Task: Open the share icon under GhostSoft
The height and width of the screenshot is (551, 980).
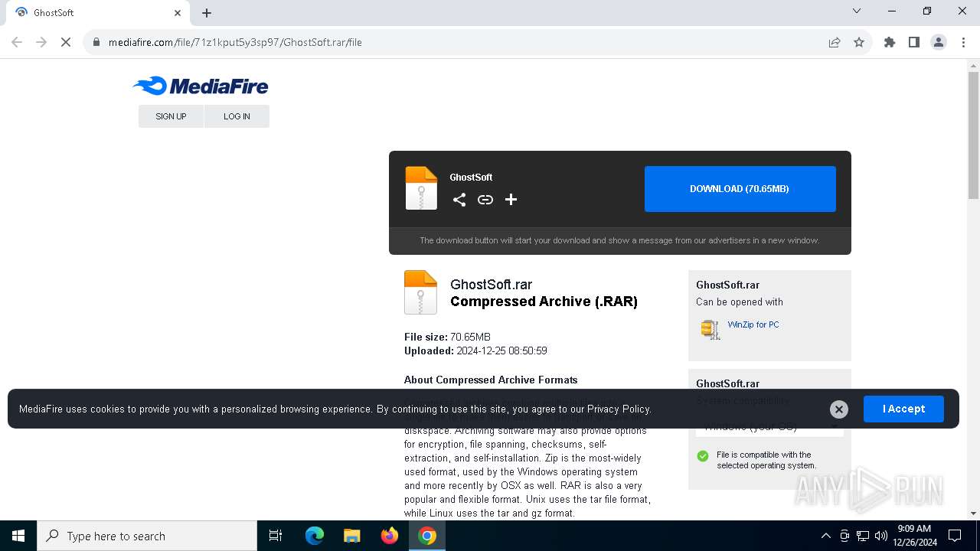Action: point(459,200)
